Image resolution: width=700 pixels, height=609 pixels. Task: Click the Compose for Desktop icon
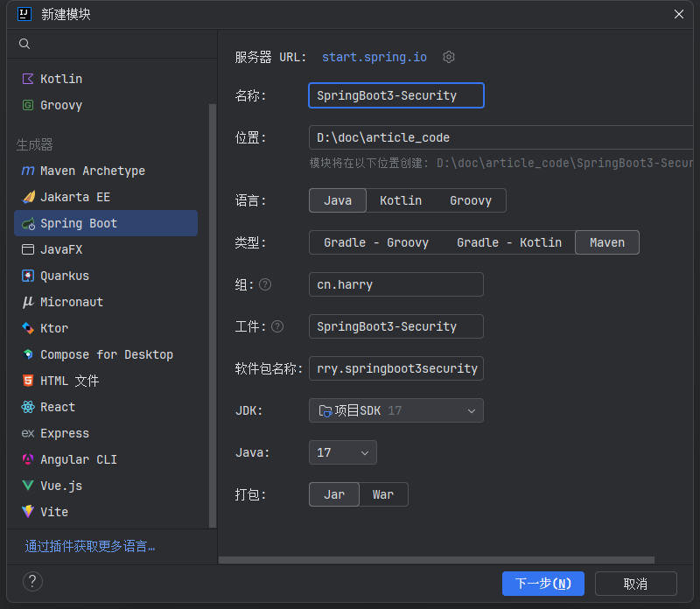(28, 354)
